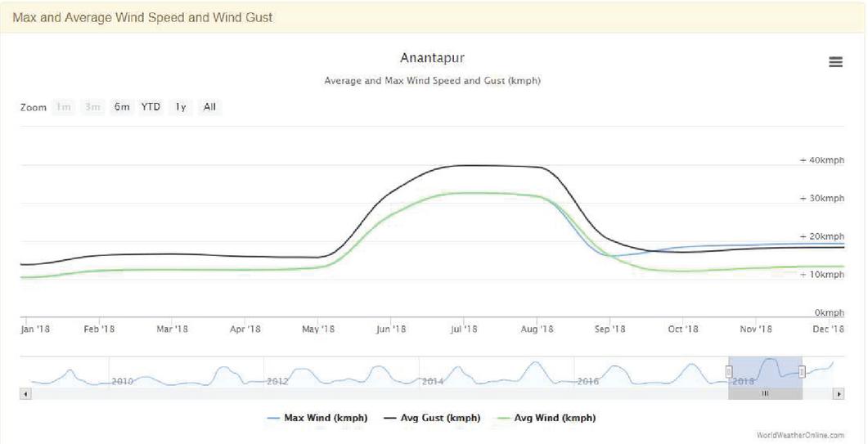Toggle the Max Wind (kmph) series label

(x=325, y=419)
